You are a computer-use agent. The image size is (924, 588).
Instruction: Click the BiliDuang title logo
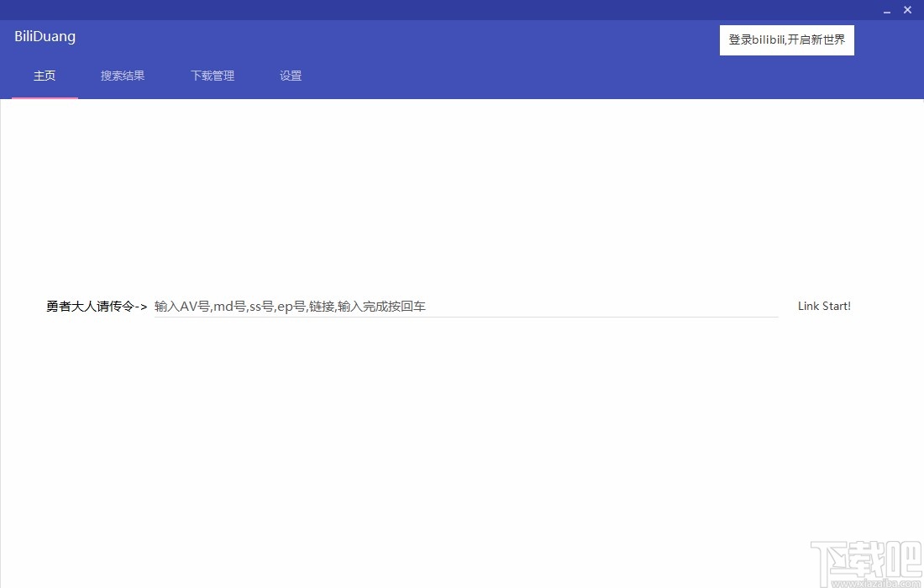pos(45,36)
